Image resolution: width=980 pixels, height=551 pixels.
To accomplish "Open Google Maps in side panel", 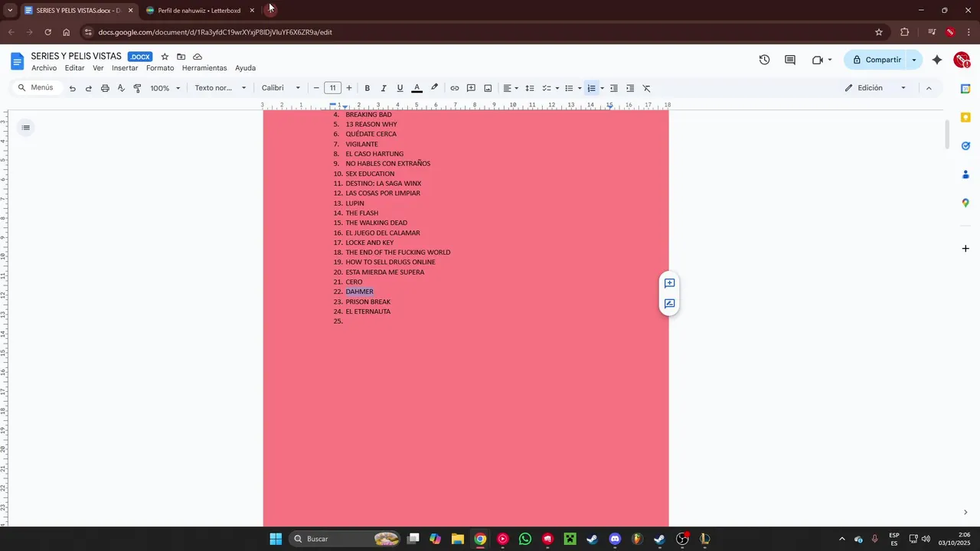I will pyautogui.click(x=965, y=203).
